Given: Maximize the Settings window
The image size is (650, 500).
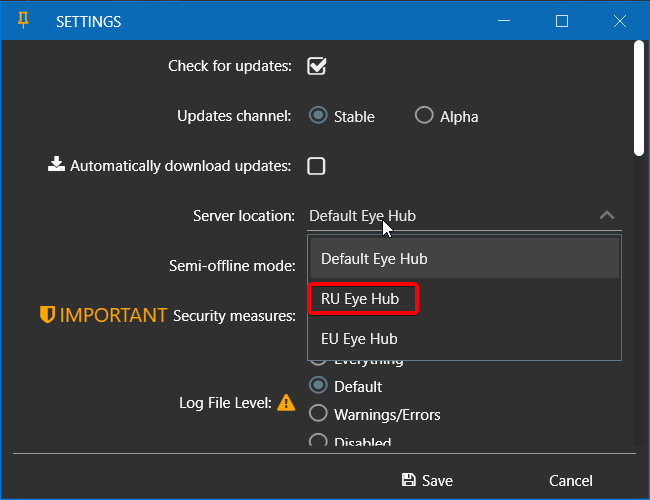Looking at the screenshot, I should click(562, 21).
